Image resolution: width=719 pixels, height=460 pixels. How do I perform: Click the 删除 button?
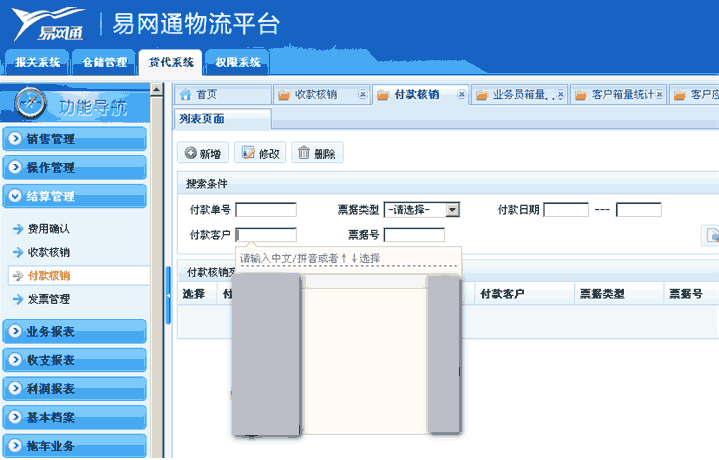(317, 153)
